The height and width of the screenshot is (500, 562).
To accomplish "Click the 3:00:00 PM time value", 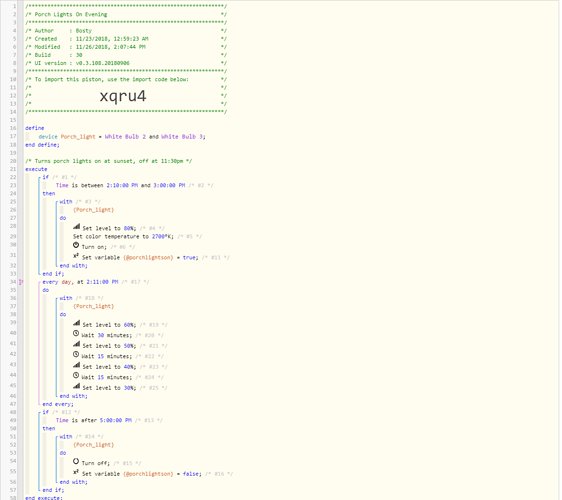I will pyautogui.click(x=169, y=186).
